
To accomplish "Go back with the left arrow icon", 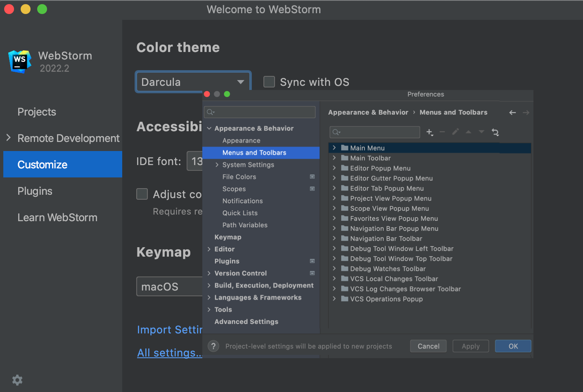I will point(512,113).
